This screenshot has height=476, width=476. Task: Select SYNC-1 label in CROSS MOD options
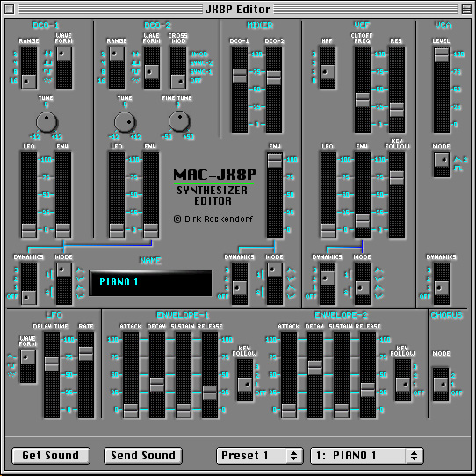201,72
